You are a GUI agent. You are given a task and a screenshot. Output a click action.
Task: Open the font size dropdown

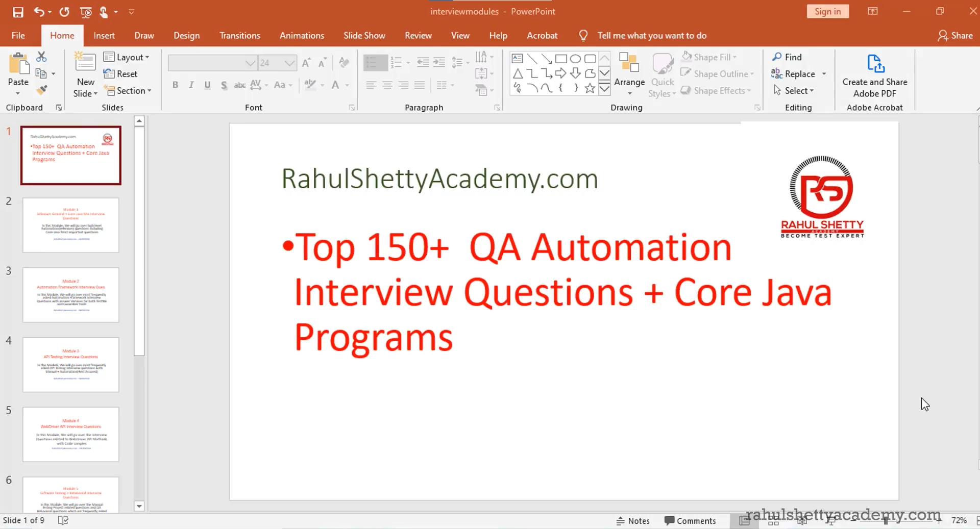(x=290, y=63)
